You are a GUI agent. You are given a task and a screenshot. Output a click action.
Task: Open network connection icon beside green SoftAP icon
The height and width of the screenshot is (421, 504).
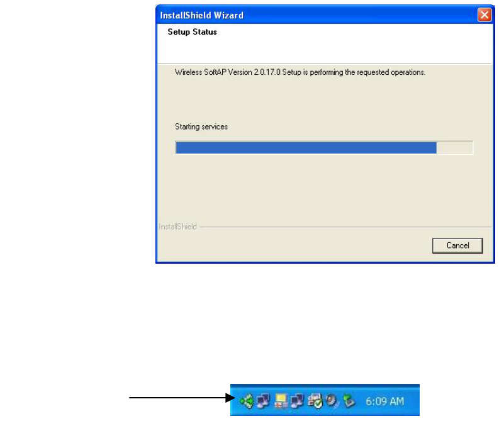(x=264, y=401)
